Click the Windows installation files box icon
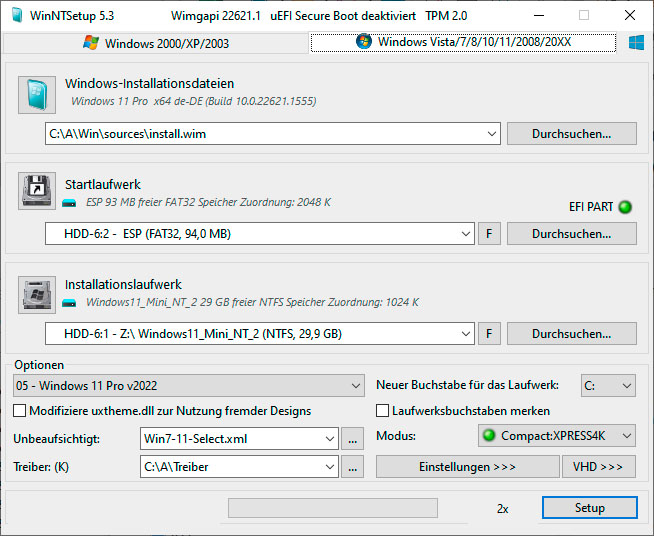Viewport: 654px width, 536px height. (37, 95)
